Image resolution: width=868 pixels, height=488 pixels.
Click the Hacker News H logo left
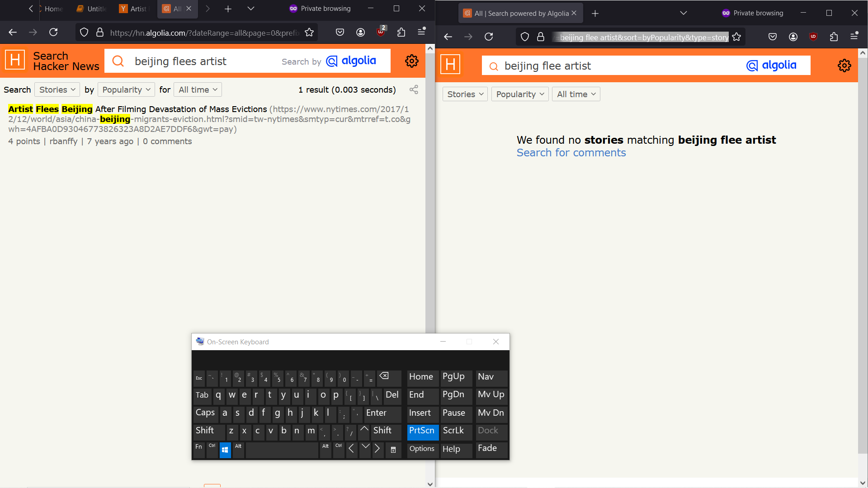[15, 61]
